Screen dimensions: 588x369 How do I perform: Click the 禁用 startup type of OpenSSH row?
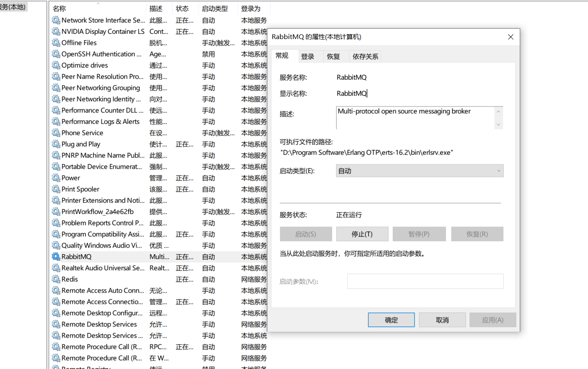pyautogui.click(x=209, y=54)
